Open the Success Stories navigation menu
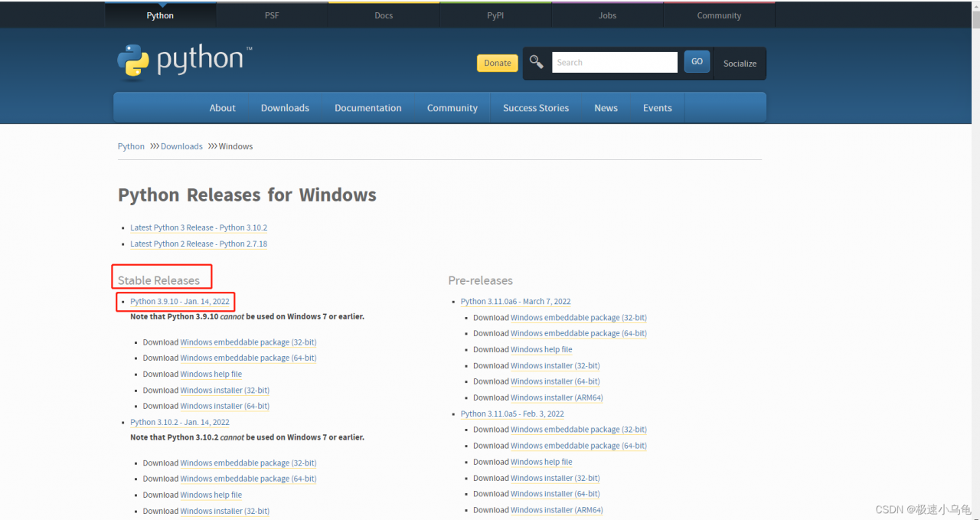Image resolution: width=980 pixels, height=520 pixels. [x=536, y=108]
